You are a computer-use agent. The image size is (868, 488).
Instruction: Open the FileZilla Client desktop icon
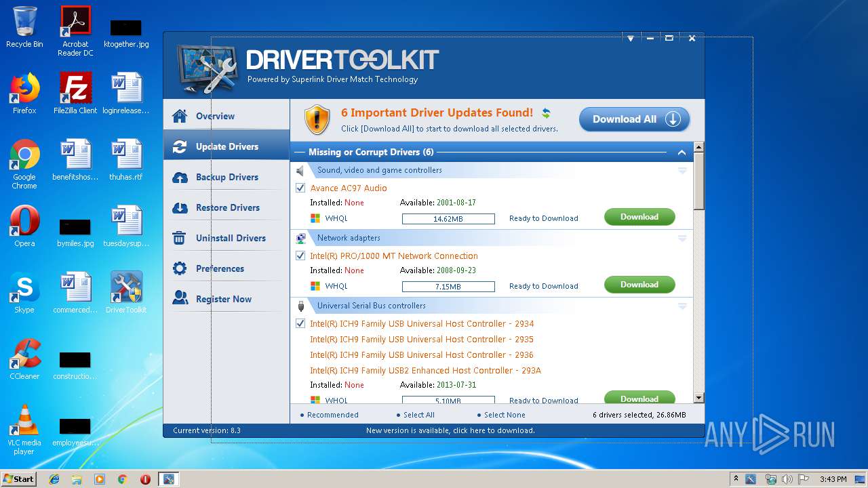coord(75,93)
